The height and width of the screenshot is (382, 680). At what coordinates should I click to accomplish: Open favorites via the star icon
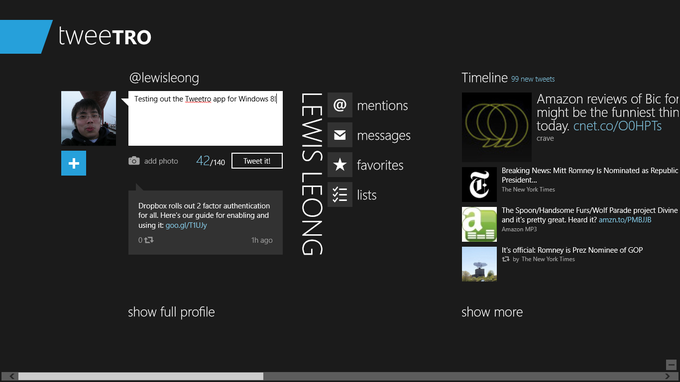click(340, 165)
